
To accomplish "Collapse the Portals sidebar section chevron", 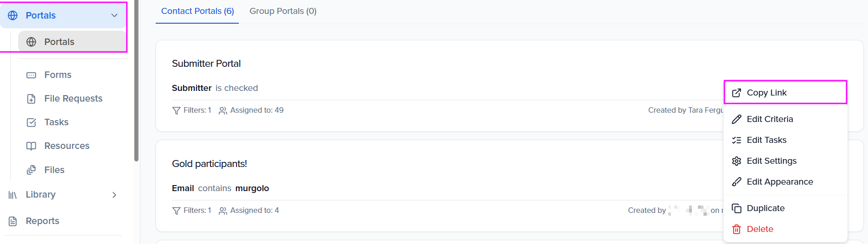I will [x=114, y=15].
